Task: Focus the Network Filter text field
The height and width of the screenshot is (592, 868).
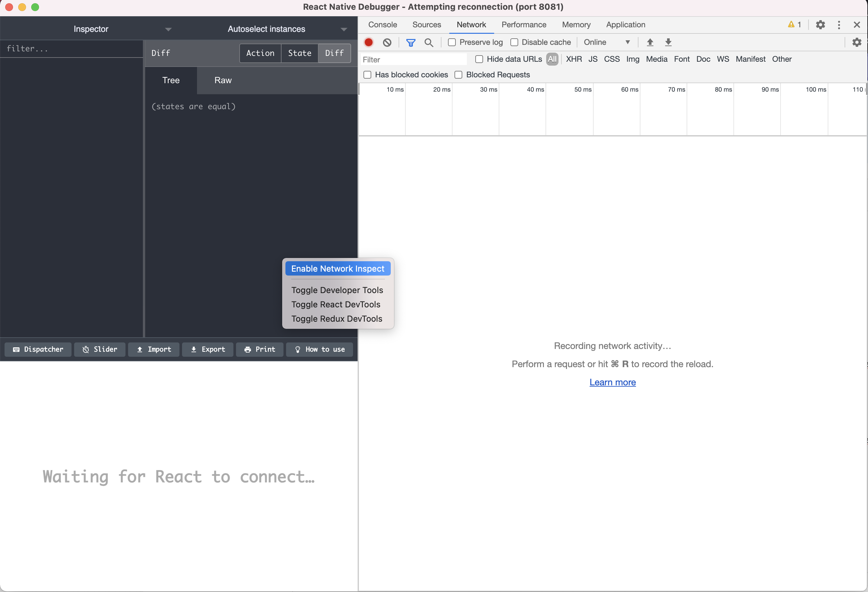Action: pyautogui.click(x=414, y=59)
